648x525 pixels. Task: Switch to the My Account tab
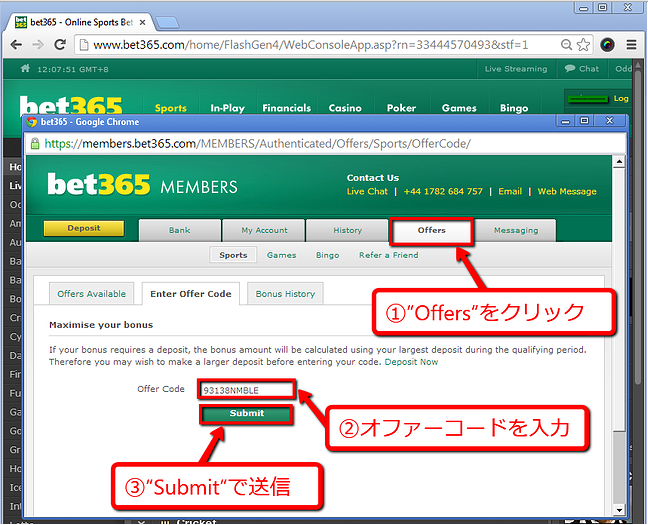pos(264,230)
